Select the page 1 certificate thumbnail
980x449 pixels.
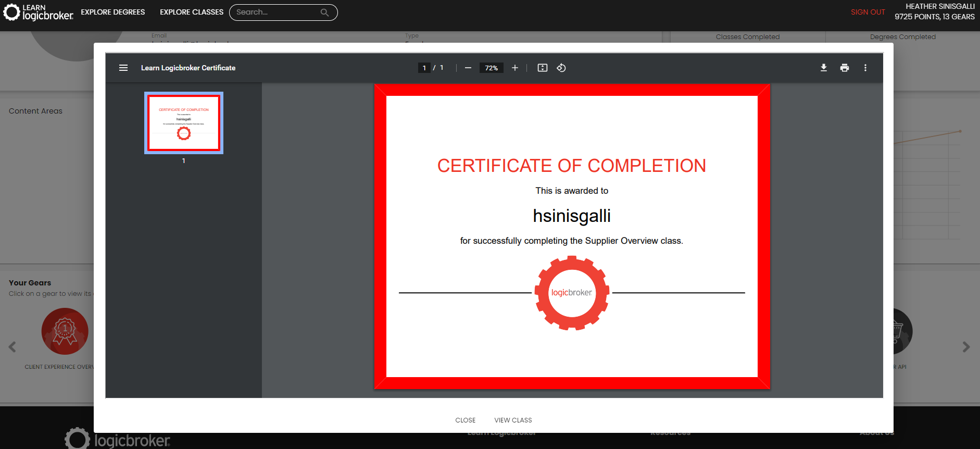point(184,123)
